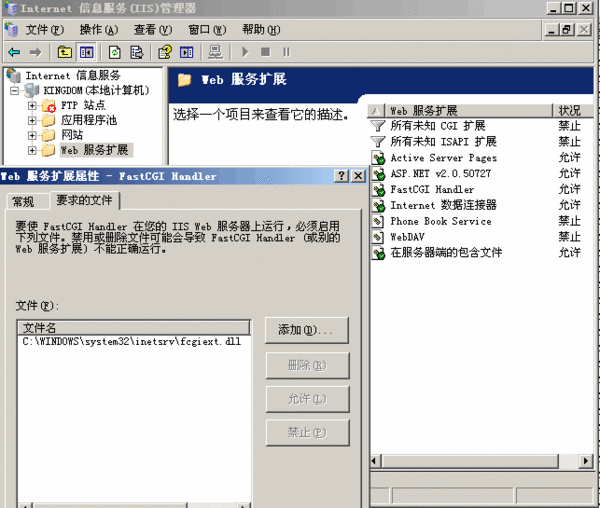Expand the 网站 tree node

(x=32, y=135)
